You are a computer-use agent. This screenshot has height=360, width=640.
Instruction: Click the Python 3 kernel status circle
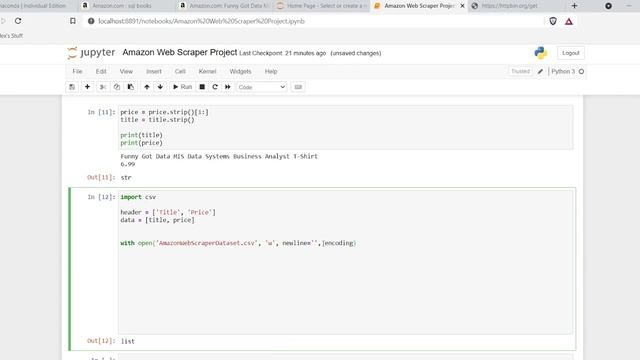pos(581,71)
